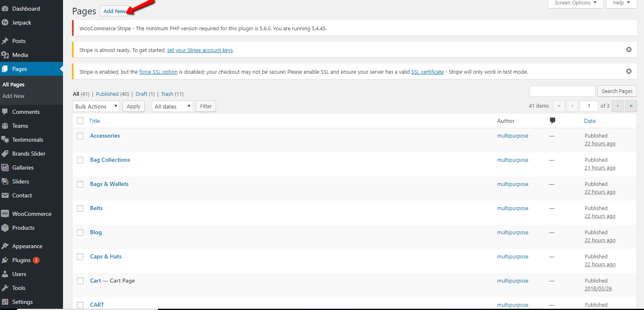Open Add New in the Pages submenu
644x310 pixels.
pos(14,96)
